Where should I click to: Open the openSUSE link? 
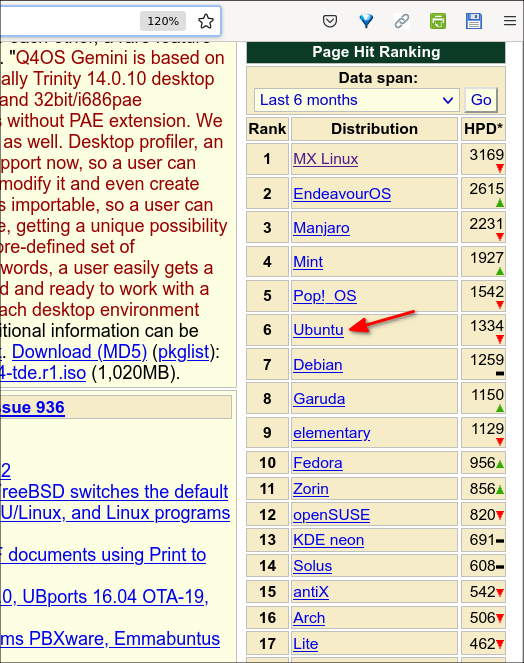click(332, 515)
